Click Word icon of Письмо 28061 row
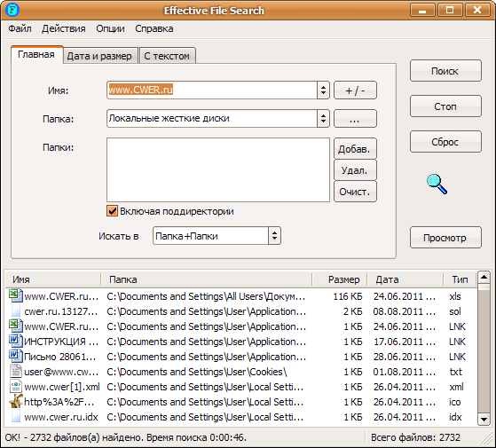The width and height of the screenshot is (496, 448). coord(15,356)
